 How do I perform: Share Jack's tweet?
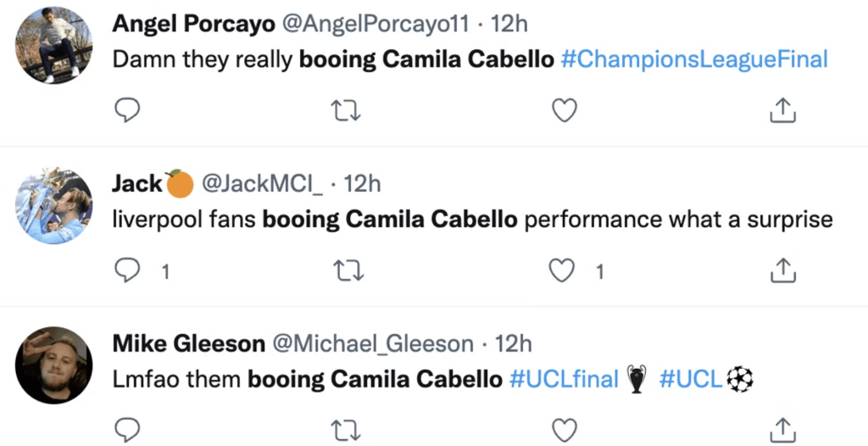coord(781,270)
